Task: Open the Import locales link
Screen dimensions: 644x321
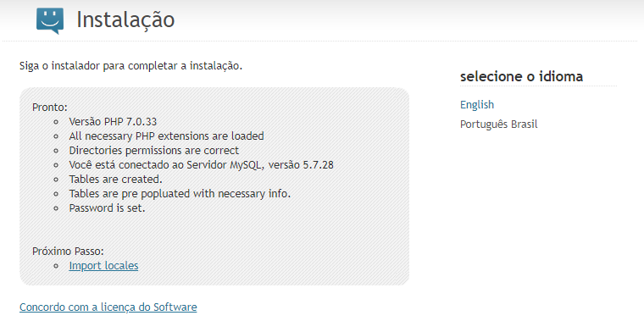Action: [x=103, y=266]
